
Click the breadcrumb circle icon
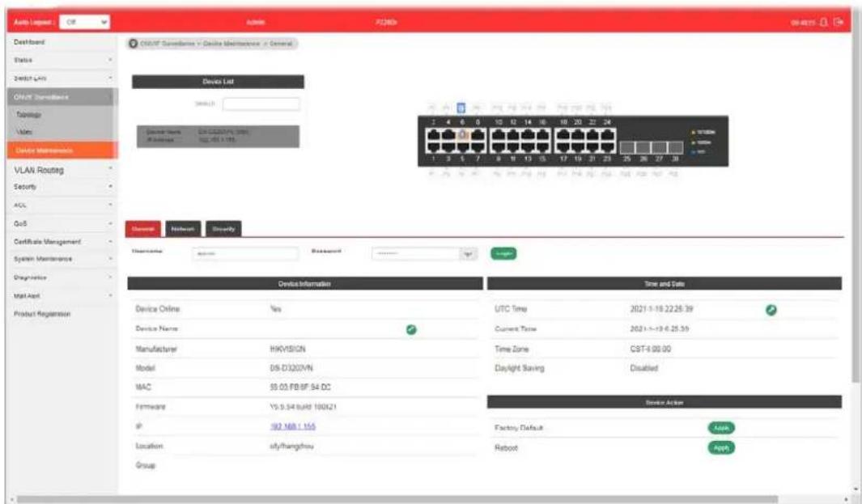(x=133, y=44)
